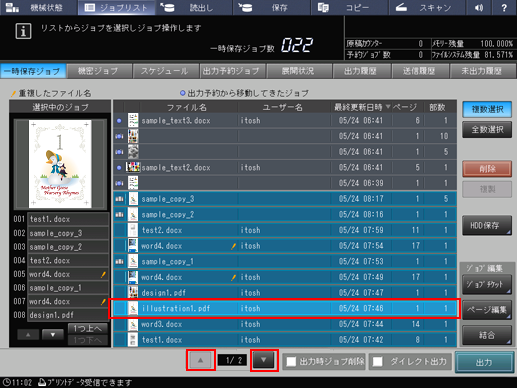Select 004 test2.docx in selected jobs panel
This screenshot has height=388, width=517.
point(68,260)
